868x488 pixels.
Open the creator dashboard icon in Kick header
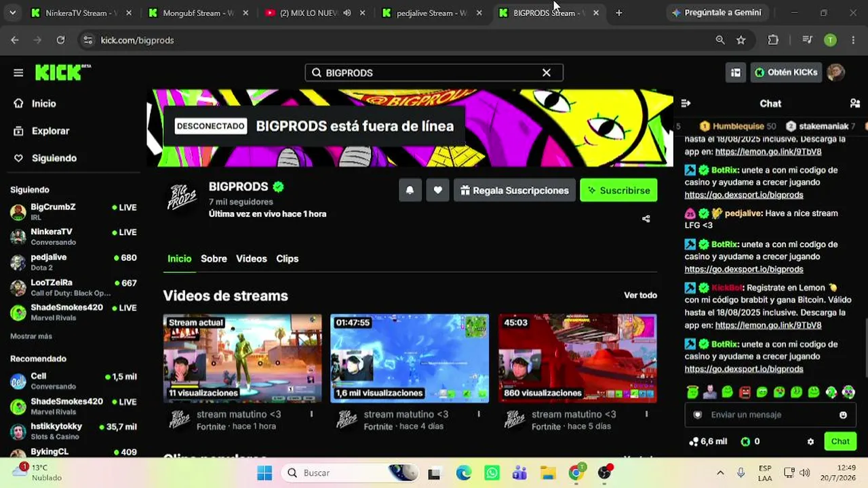tap(736, 73)
